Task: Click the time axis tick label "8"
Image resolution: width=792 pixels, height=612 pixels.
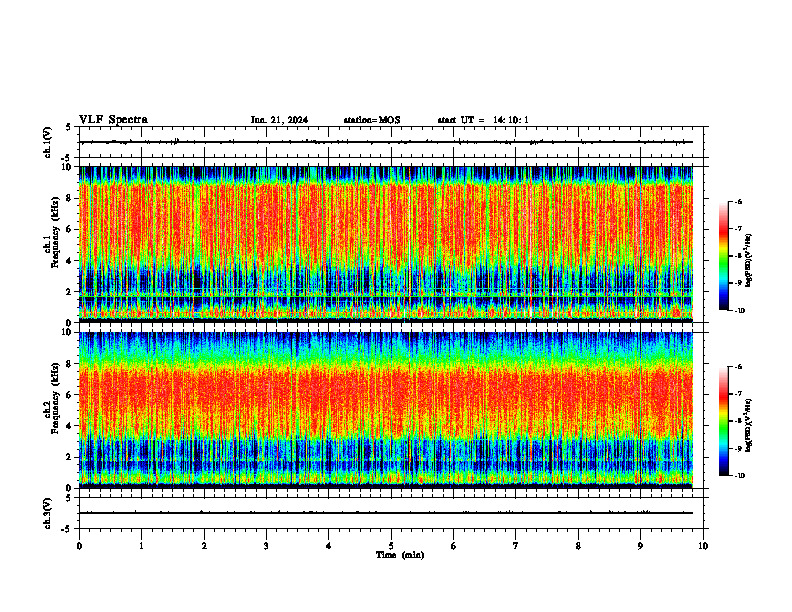Action: (x=578, y=546)
